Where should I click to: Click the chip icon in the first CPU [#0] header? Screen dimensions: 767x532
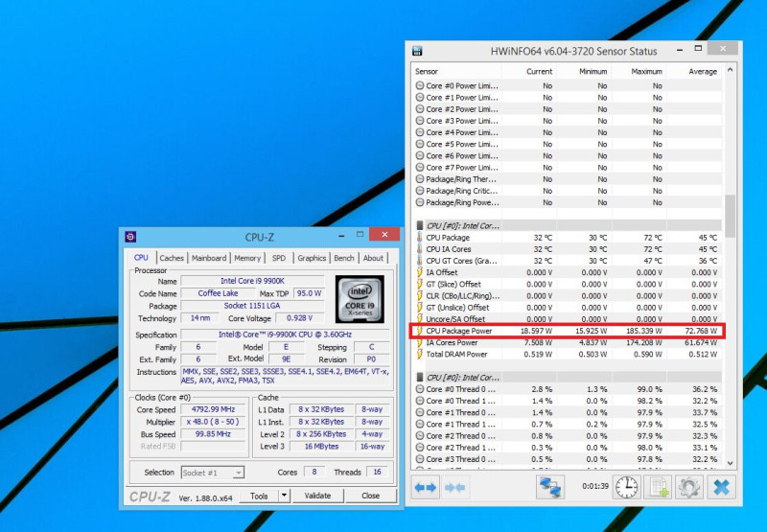pyautogui.click(x=419, y=225)
